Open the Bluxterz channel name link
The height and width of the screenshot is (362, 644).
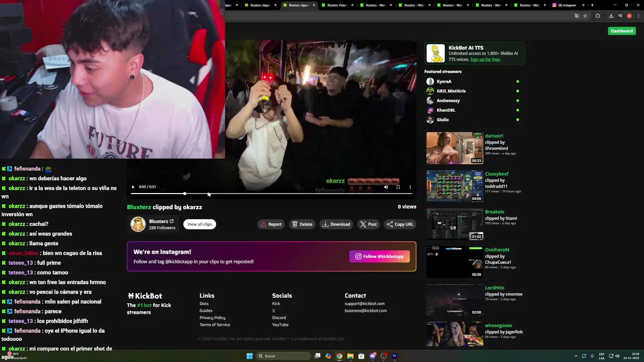[x=158, y=221]
